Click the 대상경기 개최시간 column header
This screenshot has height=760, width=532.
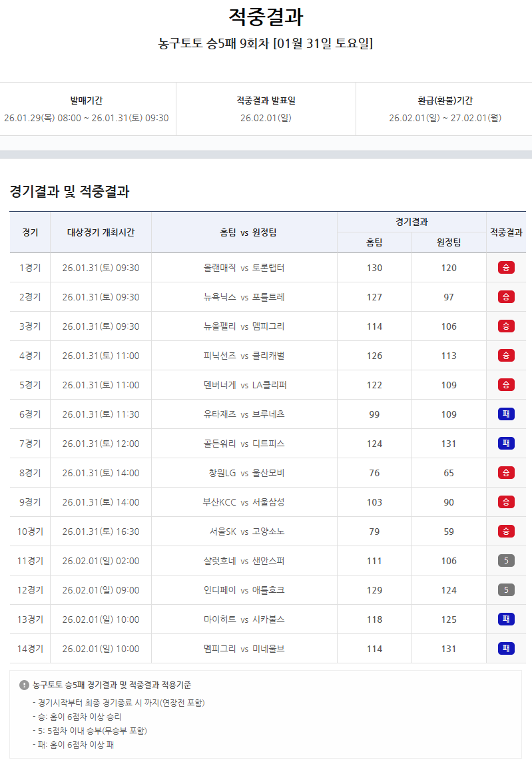(x=101, y=232)
